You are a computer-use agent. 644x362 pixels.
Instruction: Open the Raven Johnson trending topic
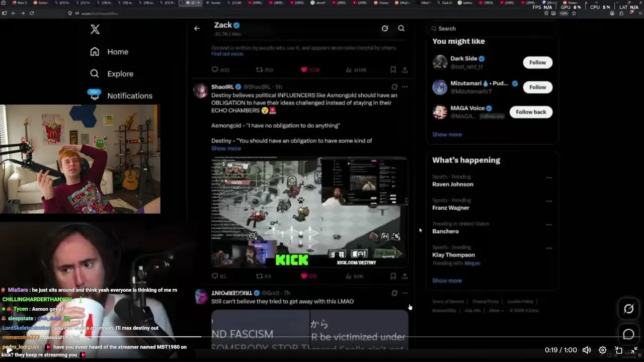click(453, 184)
